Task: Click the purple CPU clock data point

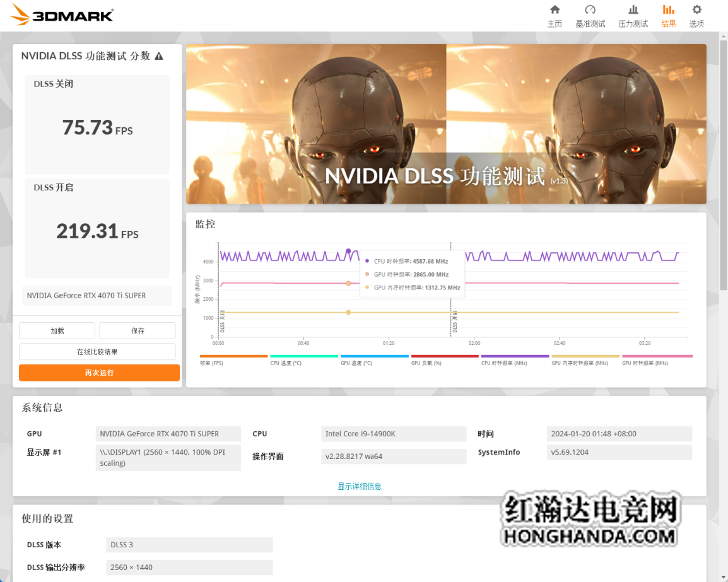Action: (348, 251)
